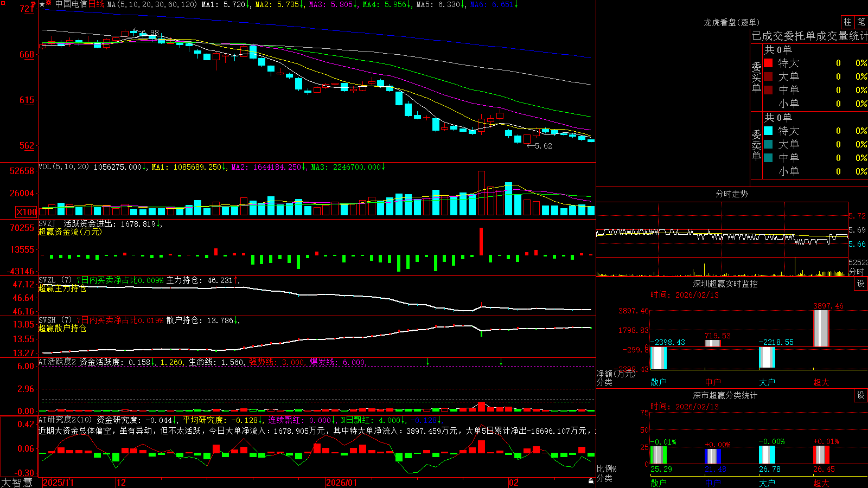Click the red question mark help icon
This screenshot has width=868, height=488.
33,4
